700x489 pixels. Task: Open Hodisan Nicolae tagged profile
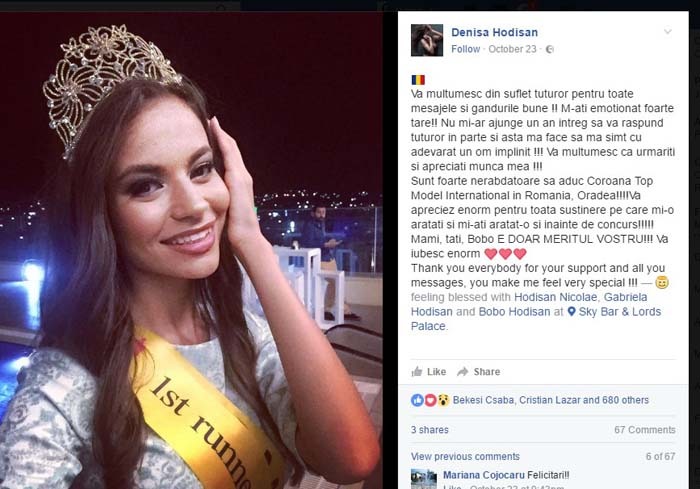coord(555,297)
